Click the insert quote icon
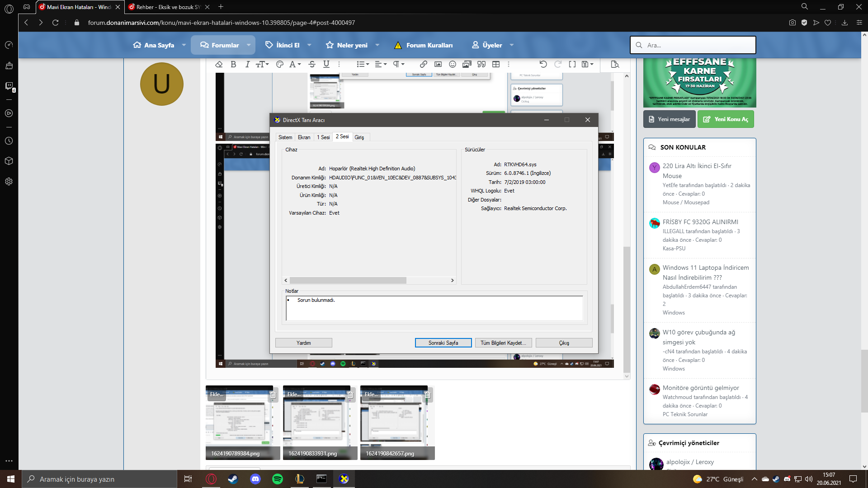The image size is (868, 488). [x=481, y=64]
